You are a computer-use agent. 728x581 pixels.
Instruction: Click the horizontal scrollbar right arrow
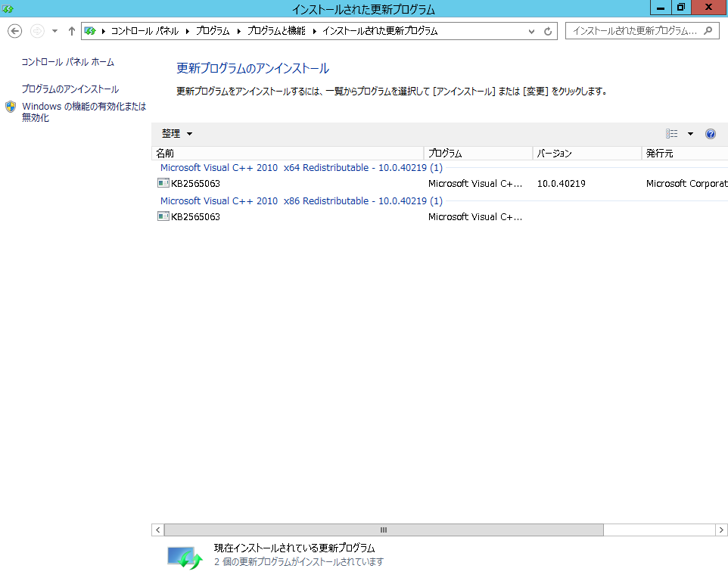pyautogui.click(x=721, y=530)
